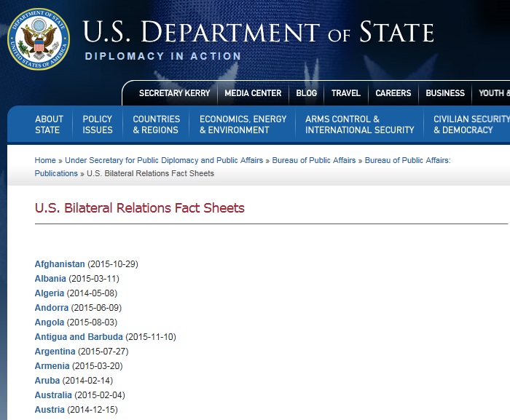Click the date (2014-02-14) beside Aruba
This screenshot has height=420, width=510.
click(88, 381)
